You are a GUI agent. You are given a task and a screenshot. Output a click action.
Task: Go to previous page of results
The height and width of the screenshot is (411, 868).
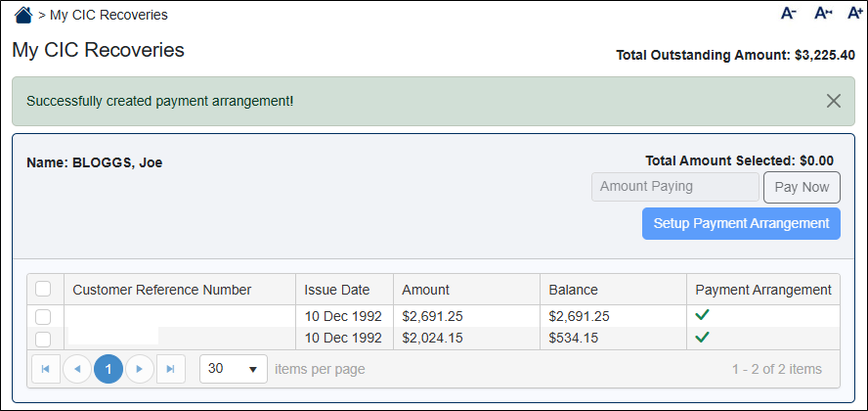tap(76, 369)
